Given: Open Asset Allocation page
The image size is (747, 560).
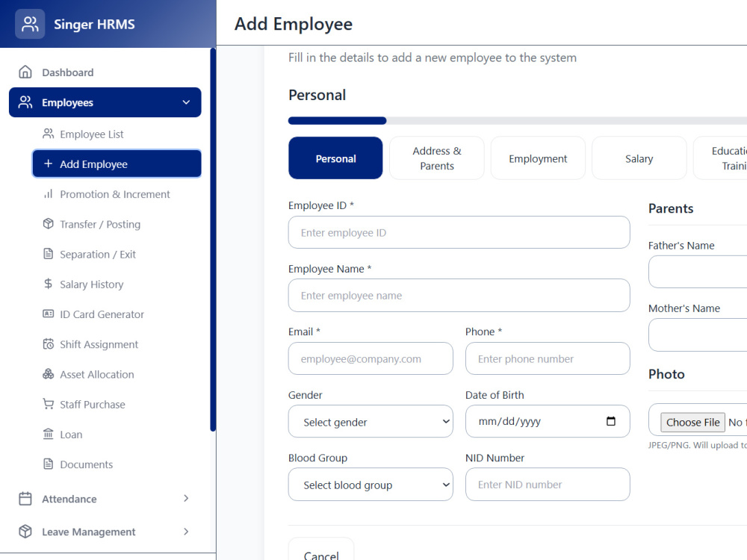Looking at the screenshot, I should 117,374.
